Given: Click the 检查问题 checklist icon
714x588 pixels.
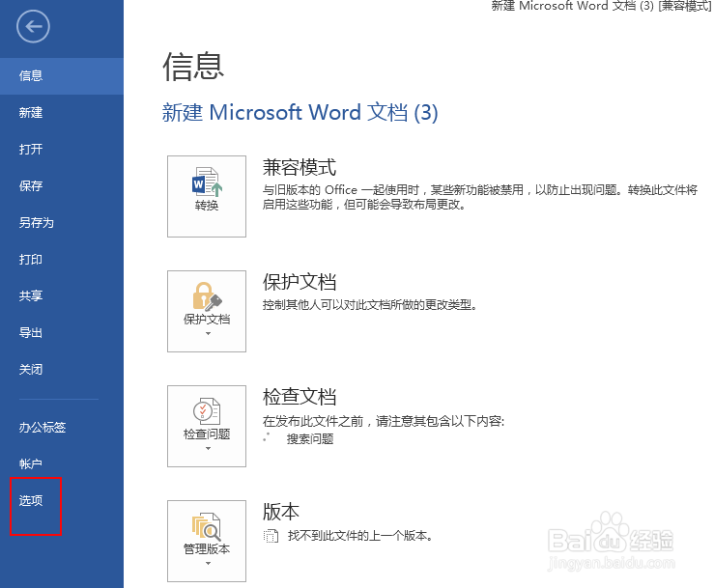Looking at the screenshot, I should click(207, 411).
